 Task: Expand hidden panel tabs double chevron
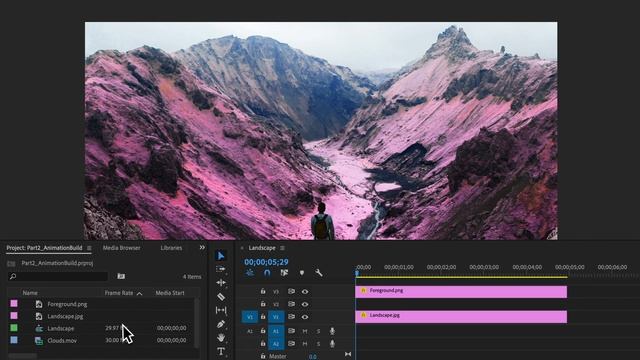click(x=202, y=248)
